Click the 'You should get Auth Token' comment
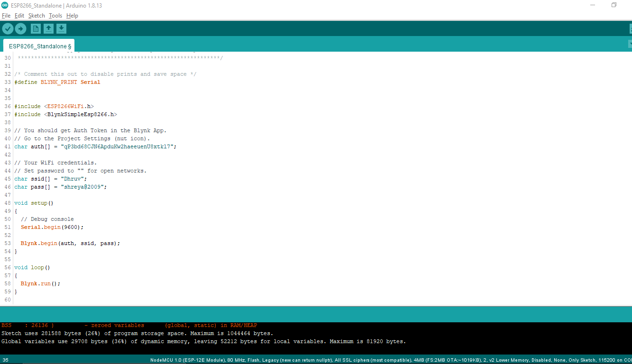Screen dimensions: 632x364 point(91,130)
